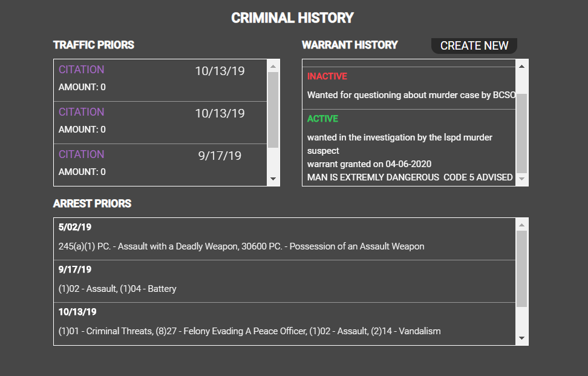Open the ACTIVE lspd murder suspect warrant
Image resolution: width=588 pixels, height=376 pixels.
(x=409, y=148)
